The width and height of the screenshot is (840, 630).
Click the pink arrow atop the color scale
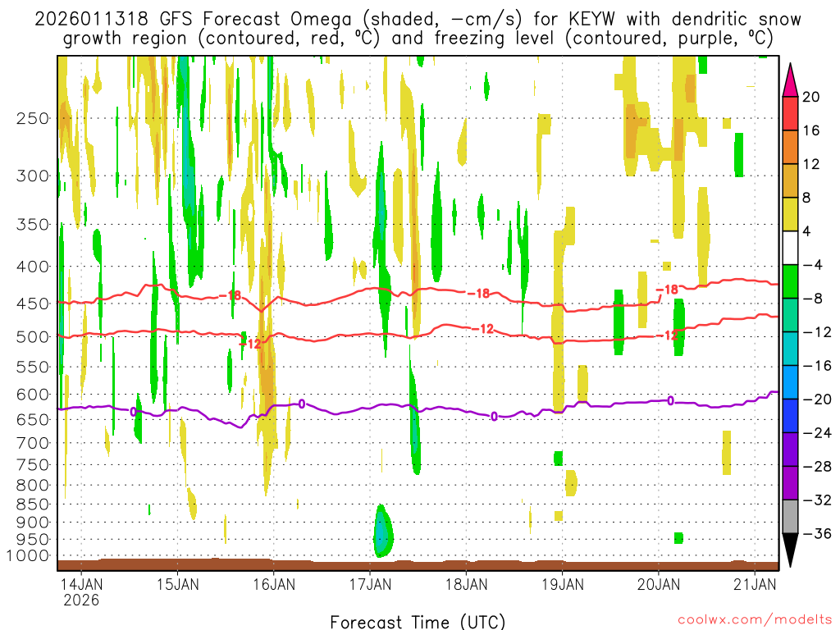pyautogui.click(x=791, y=78)
